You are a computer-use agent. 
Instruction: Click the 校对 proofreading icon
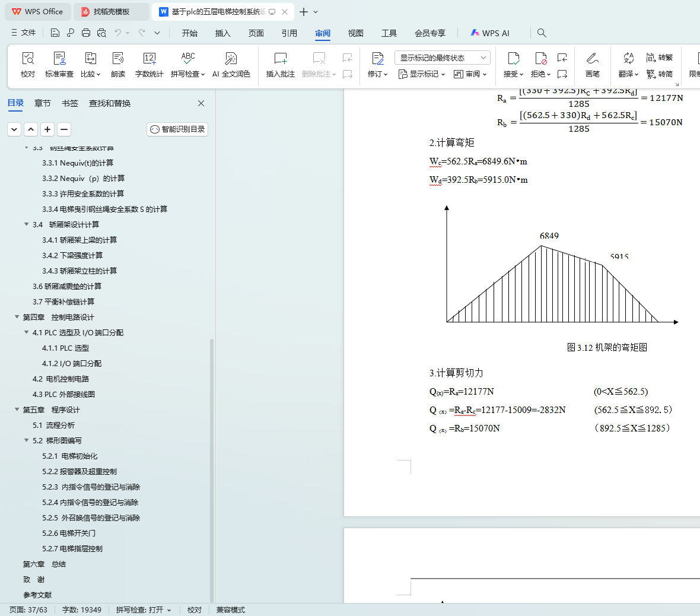(28, 65)
